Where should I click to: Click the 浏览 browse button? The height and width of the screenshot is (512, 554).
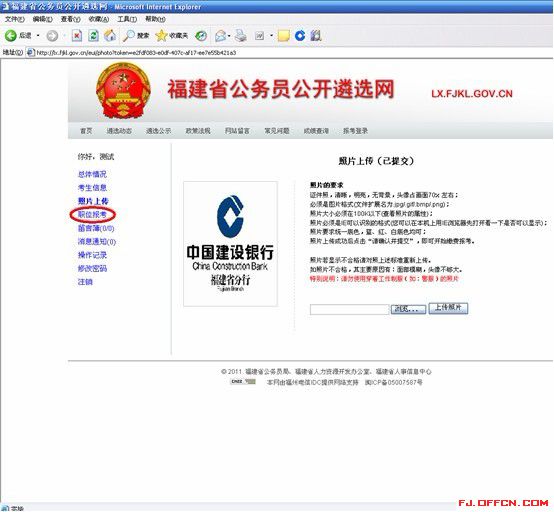tap(408, 309)
